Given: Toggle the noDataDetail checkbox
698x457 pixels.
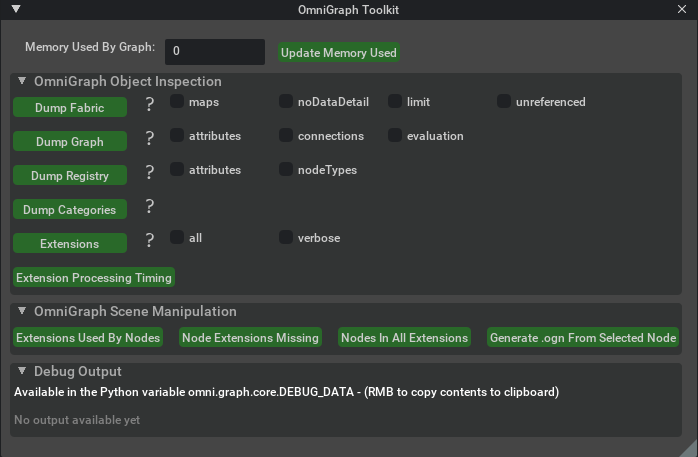Looking at the screenshot, I should pos(286,102).
